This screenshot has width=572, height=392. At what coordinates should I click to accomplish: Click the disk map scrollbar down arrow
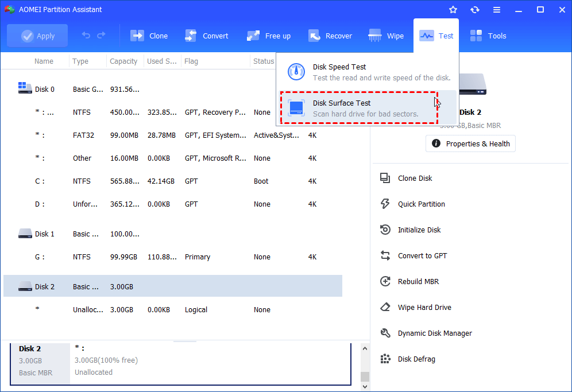[364, 386]
